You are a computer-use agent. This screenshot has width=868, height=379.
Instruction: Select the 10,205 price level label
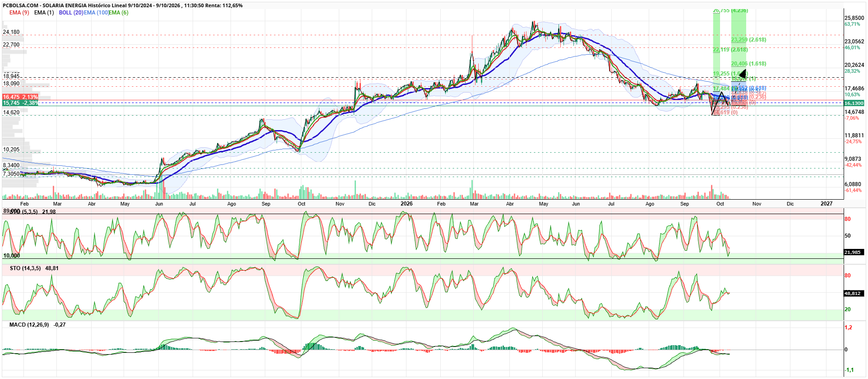tap(11, 150)
